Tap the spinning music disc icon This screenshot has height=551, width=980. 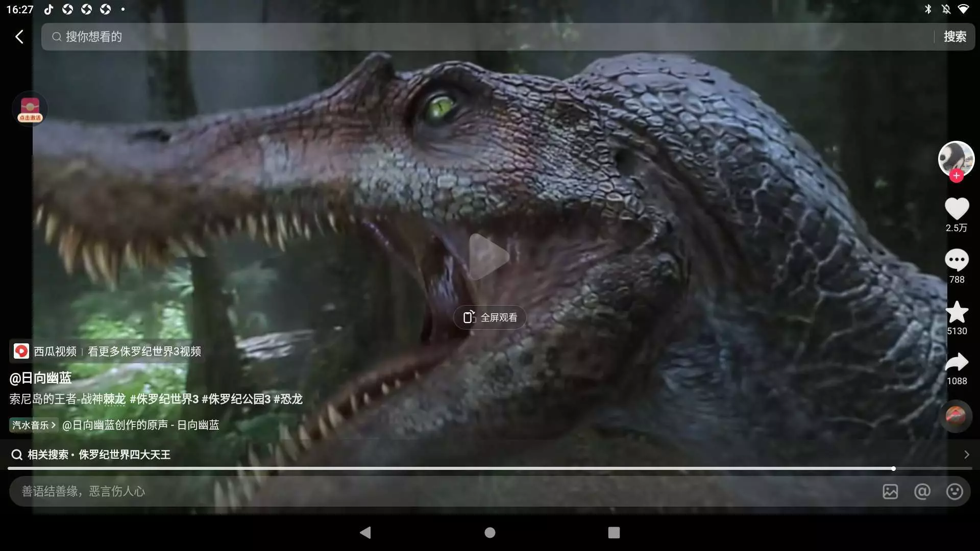point(955,416)
